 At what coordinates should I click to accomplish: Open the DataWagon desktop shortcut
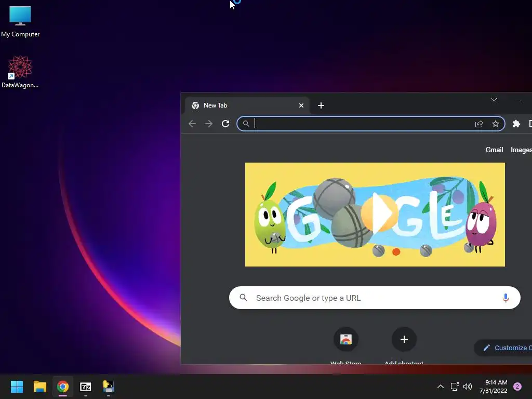point(20,72)
